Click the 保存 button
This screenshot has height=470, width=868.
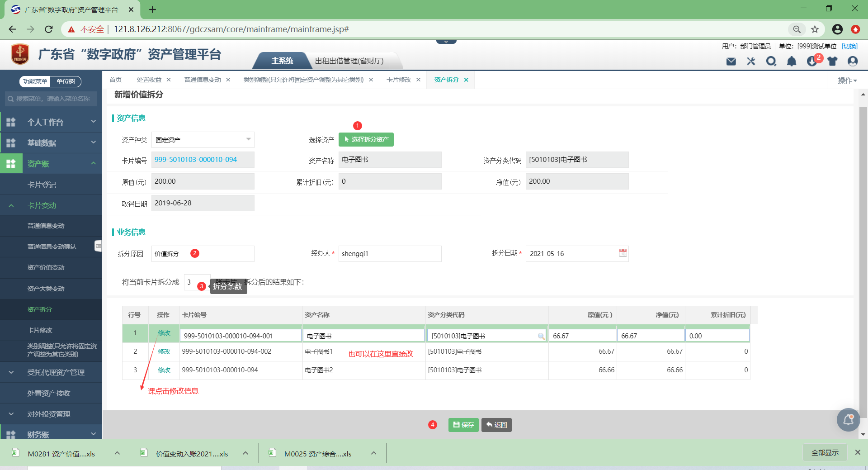463,425
